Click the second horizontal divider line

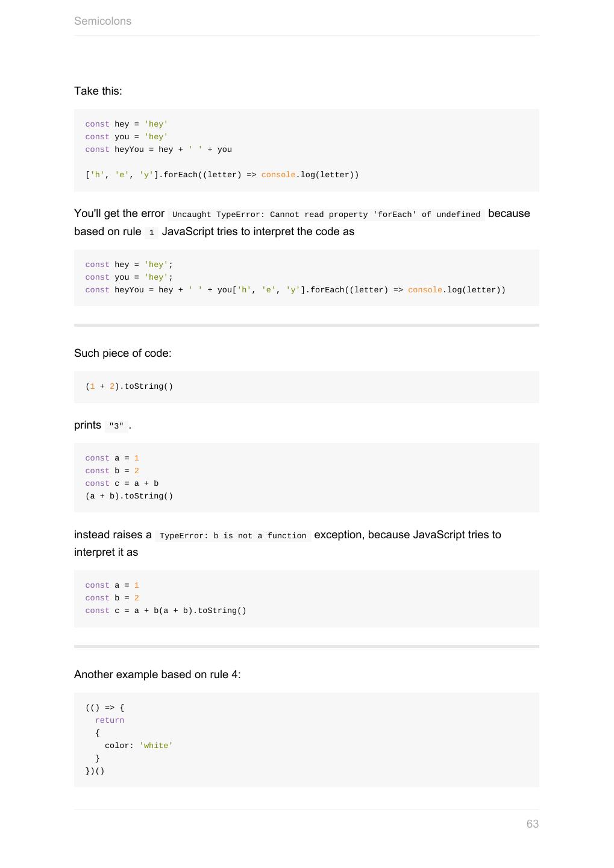[306, 646]
